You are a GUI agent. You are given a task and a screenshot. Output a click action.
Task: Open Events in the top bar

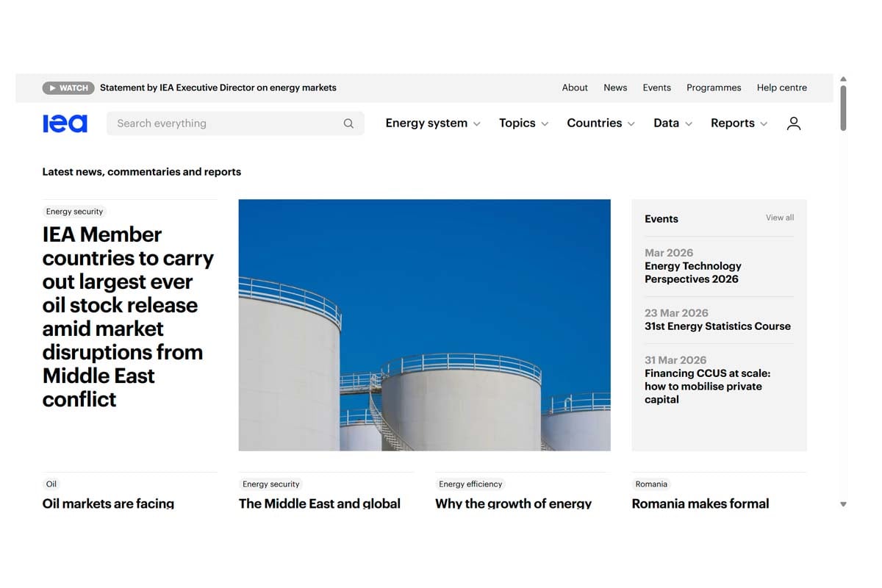click(656, 87)
